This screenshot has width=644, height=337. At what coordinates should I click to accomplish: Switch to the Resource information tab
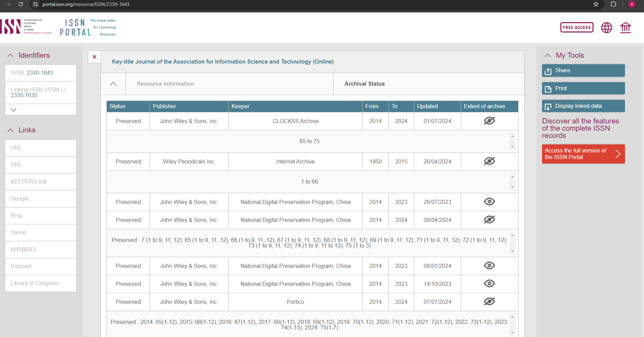point(165,84)
